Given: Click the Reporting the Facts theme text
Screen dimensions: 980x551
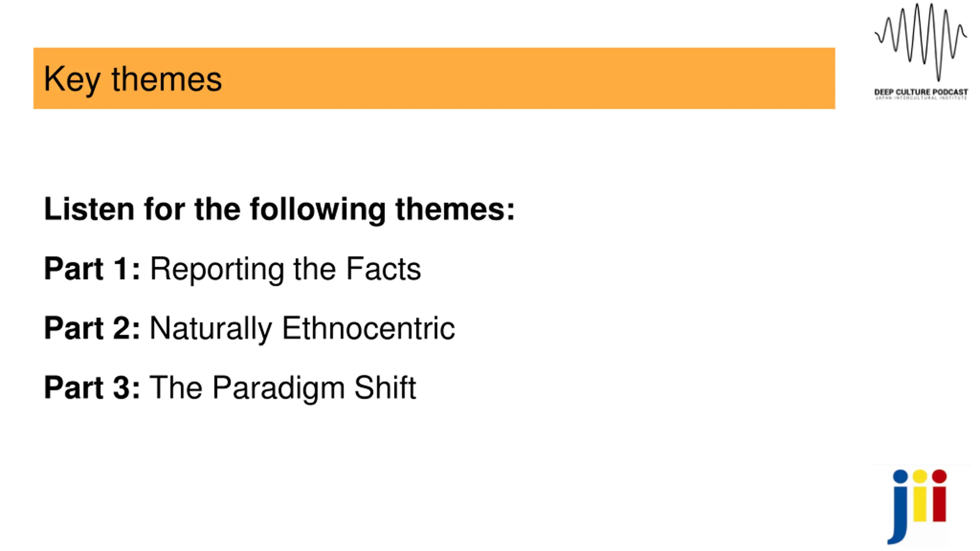Looking at the screenshot, I should (x=285, y=269).
